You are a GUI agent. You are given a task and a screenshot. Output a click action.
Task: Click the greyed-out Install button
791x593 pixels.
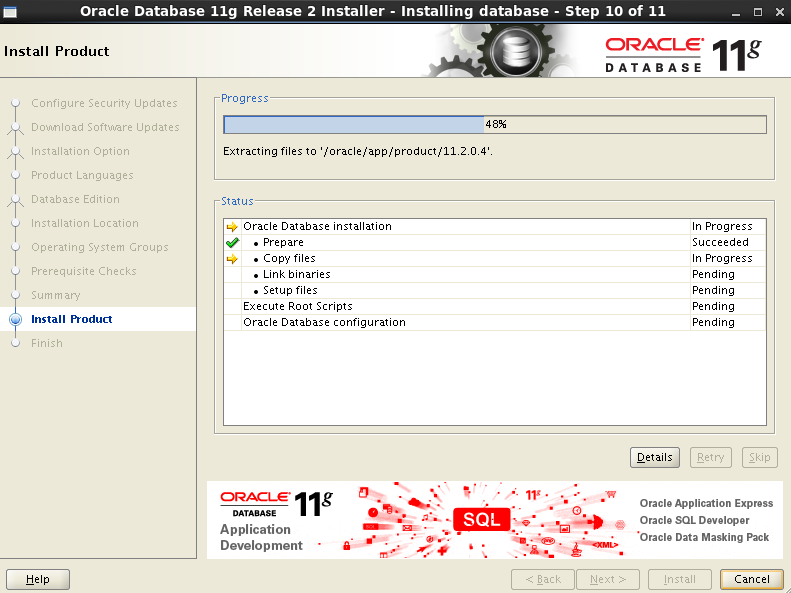click(x=680, y=579)
